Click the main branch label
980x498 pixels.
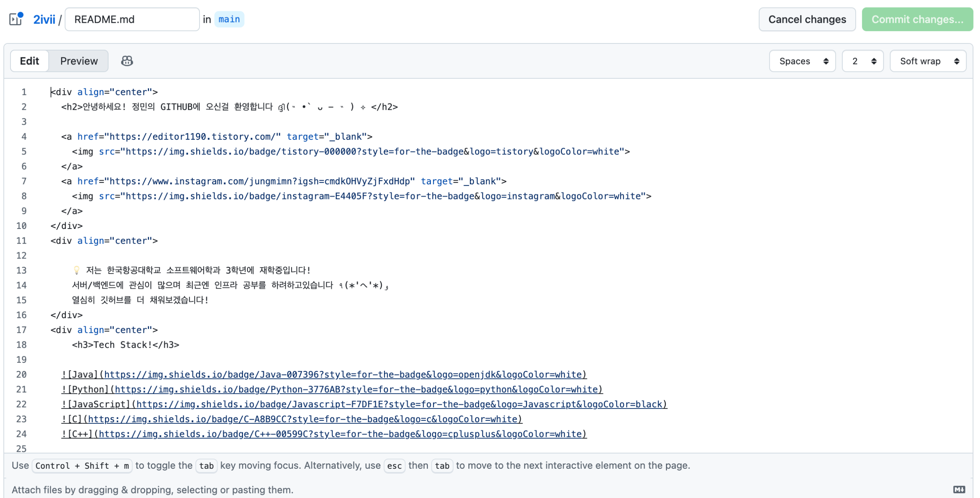[x=229, y=19]
